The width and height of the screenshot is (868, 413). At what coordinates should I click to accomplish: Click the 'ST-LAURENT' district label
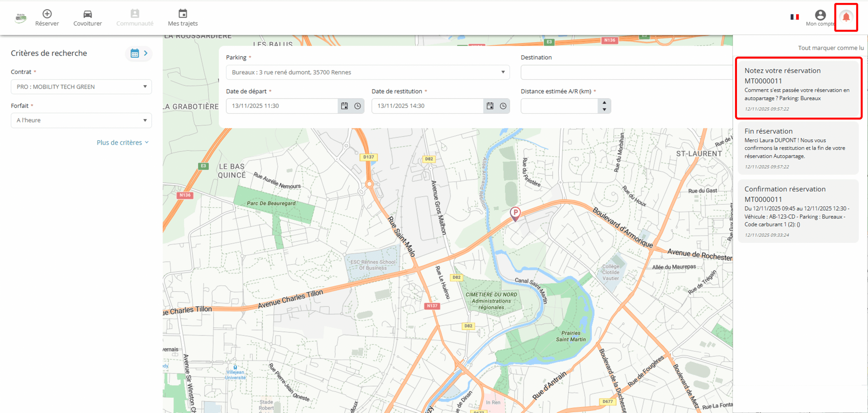[699, 154]
